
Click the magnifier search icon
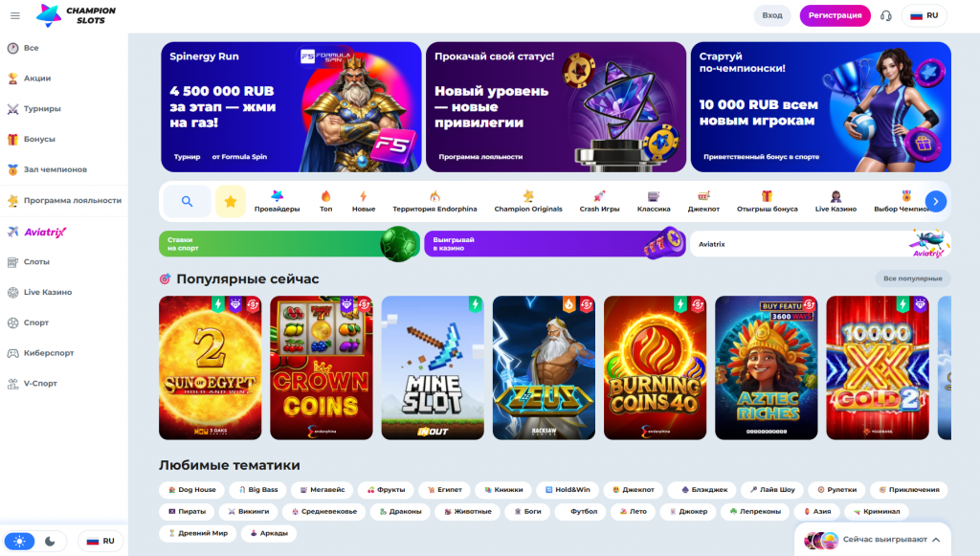coord(187,201)
